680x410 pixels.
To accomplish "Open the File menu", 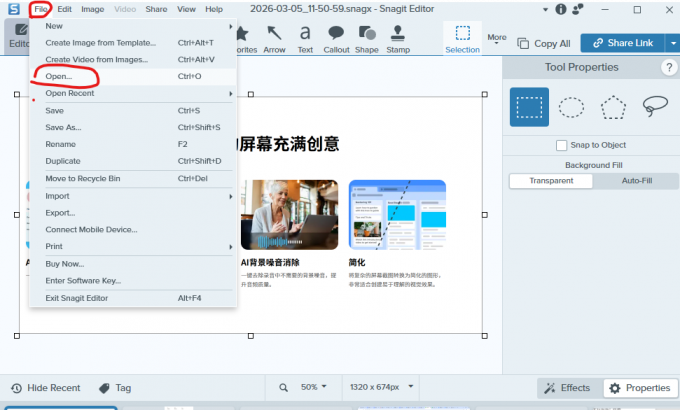I will 41,9.
